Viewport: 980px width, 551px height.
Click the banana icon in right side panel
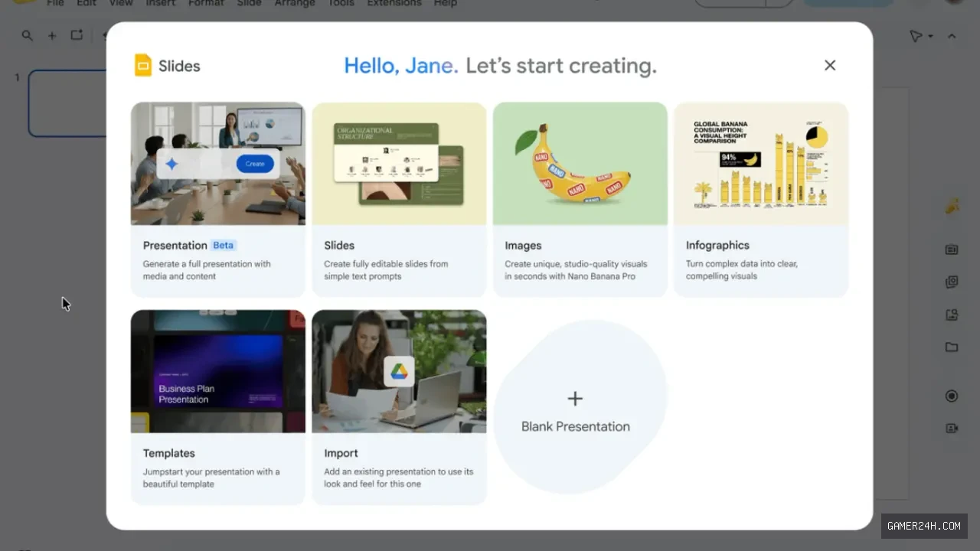[x=952, y=205]
